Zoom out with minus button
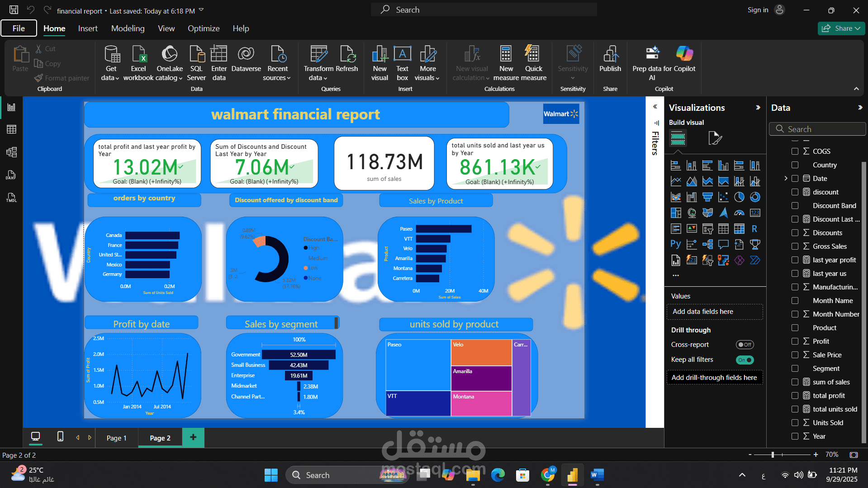868x488 pixels. point(750,455)
